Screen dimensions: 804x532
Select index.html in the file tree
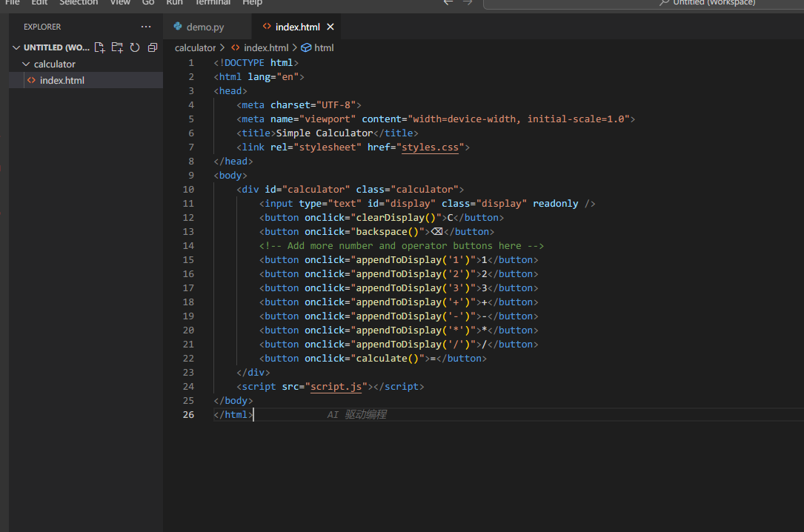click(x=62, y=80)
